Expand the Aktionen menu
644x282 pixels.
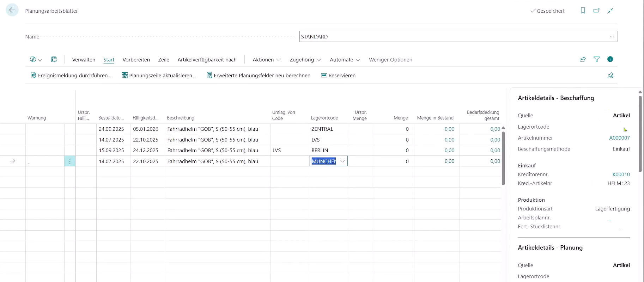point(267,60)
